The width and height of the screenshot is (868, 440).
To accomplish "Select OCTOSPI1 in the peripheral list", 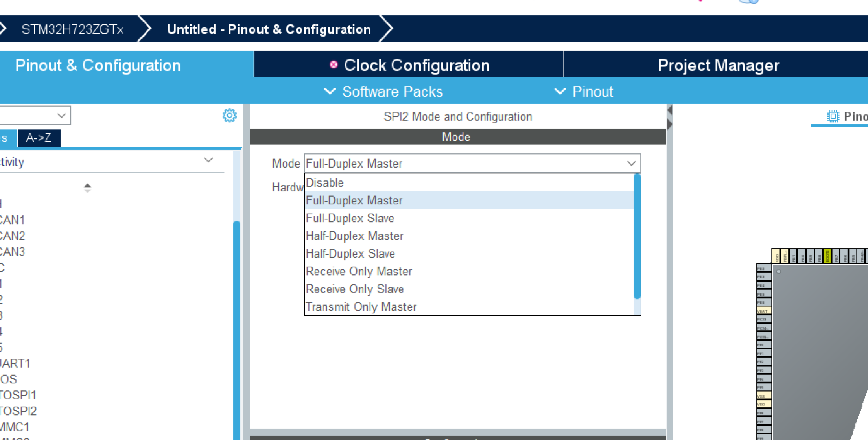I will click(18, 395).
